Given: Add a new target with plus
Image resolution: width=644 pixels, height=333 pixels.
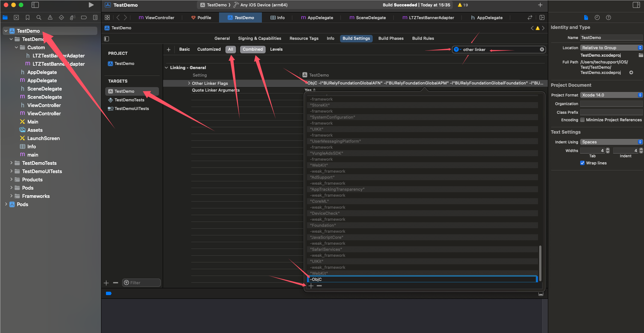Looking at the screenshot, I should pyautogui.click(x=106, y=283).
